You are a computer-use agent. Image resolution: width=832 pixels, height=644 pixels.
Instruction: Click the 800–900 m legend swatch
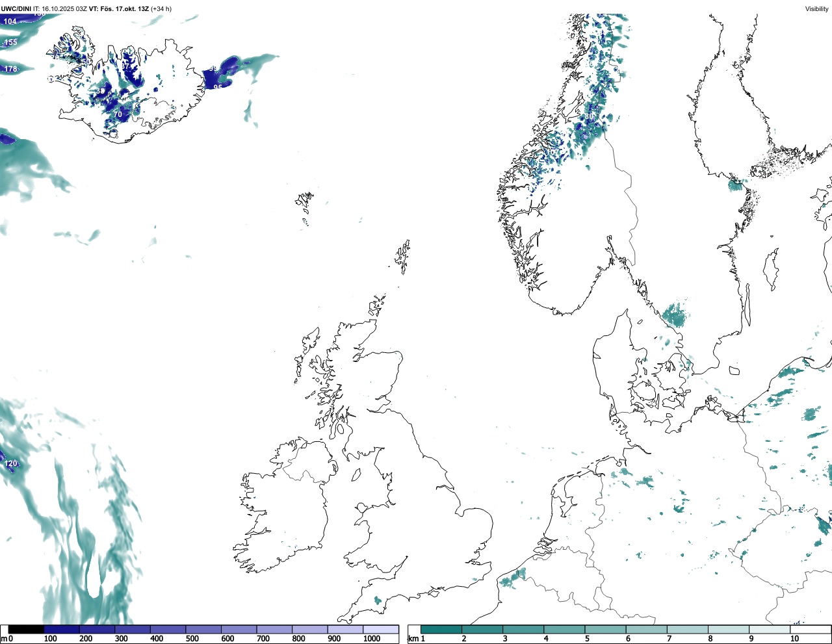(x=310, y=629)
